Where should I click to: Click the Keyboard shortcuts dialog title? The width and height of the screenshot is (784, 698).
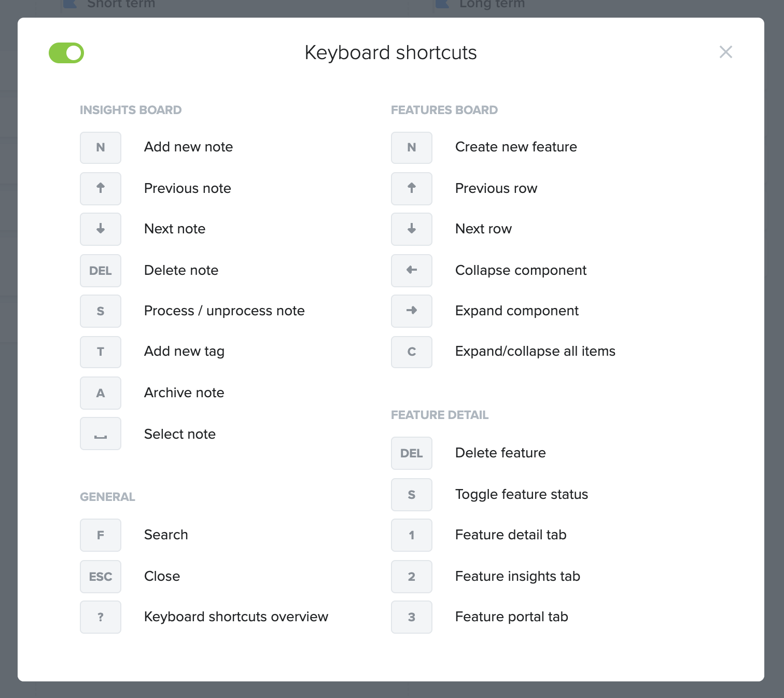click(391, 53)
